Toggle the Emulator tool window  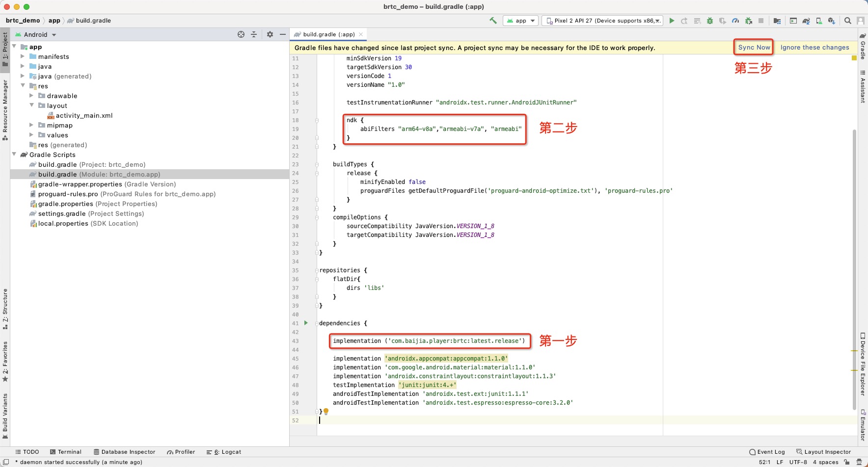click(x=863, y=425)
